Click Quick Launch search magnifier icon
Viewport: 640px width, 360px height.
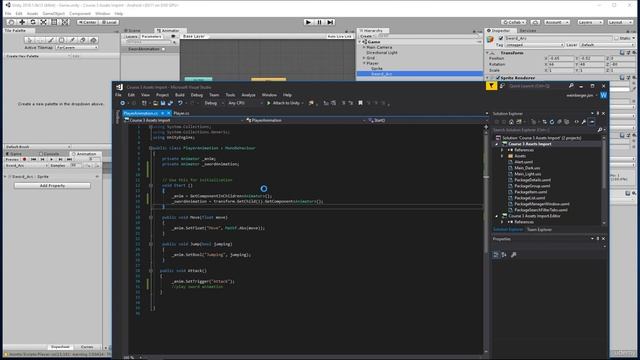point(571,86)
